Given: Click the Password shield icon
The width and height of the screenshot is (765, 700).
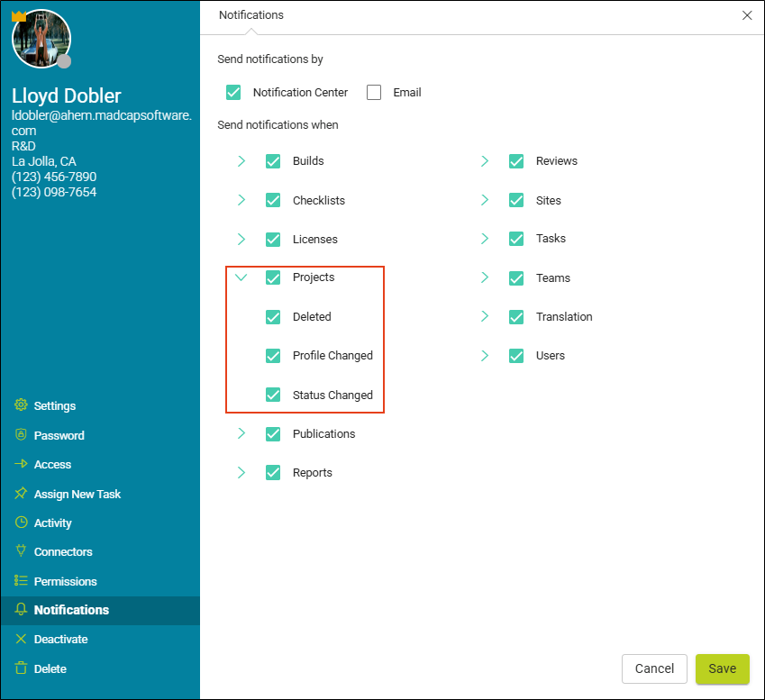Looking at the screenshot, I should 21,434.
